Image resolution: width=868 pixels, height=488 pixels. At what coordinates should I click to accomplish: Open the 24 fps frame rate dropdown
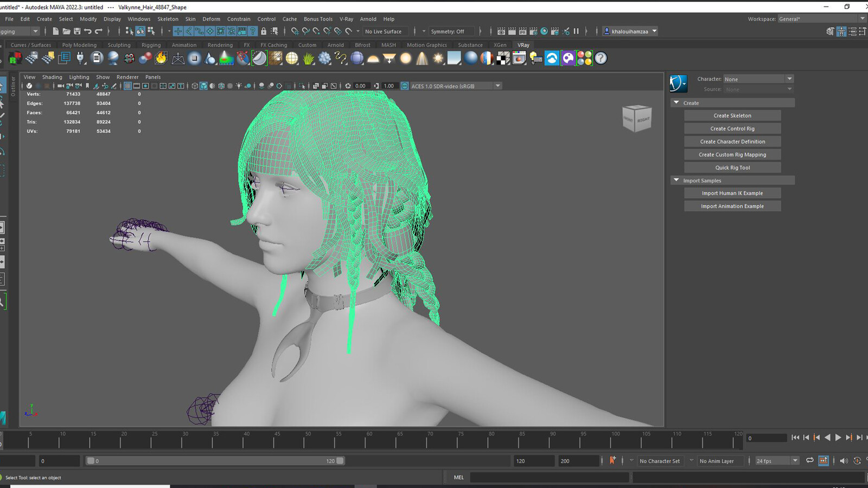pyautogui.click(x=777, y=461)
